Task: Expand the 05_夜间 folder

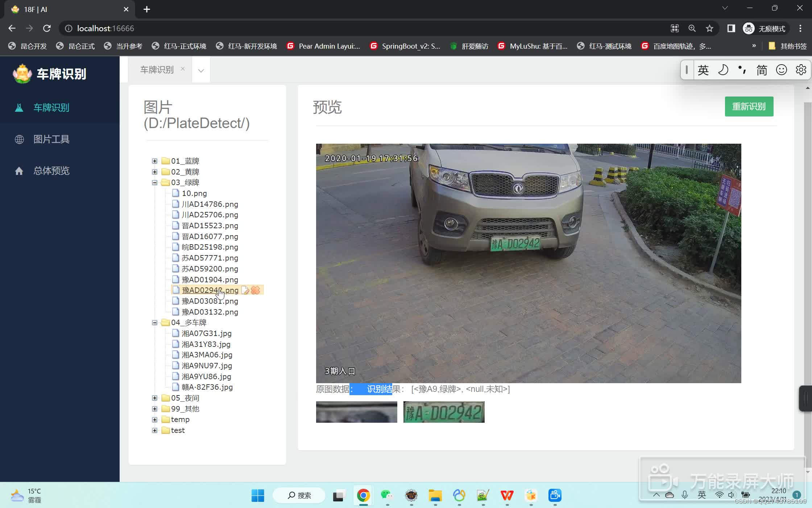Action: pyautogui.click(x=155, y=398)
